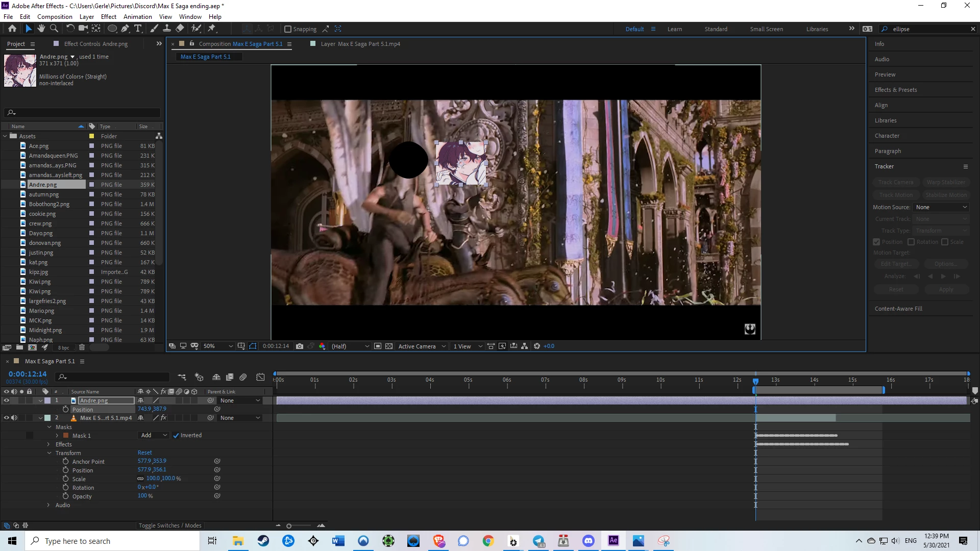This screenshot has height=551, width=980.
Task: Select the Zoom tool in toolbar
Action: click(54, 29)
